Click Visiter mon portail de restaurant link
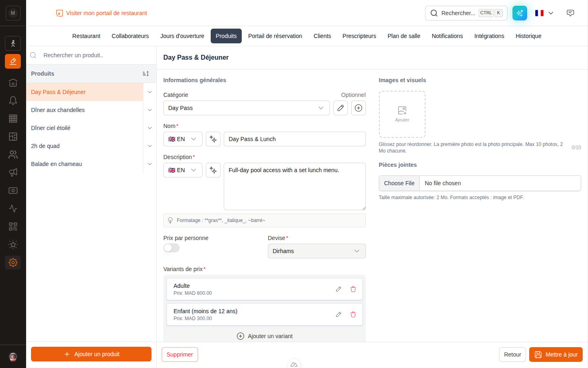The image size is (588, 368). pyautogui.click(x=101, y=13)
